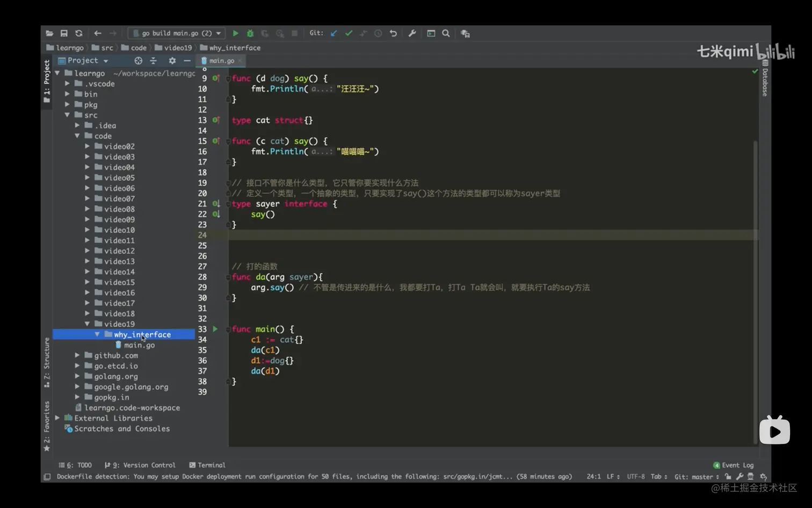Viewport: 812px width, 508px height.
Task: Click the wrench icon in the status bar
Action: [740, 476]
